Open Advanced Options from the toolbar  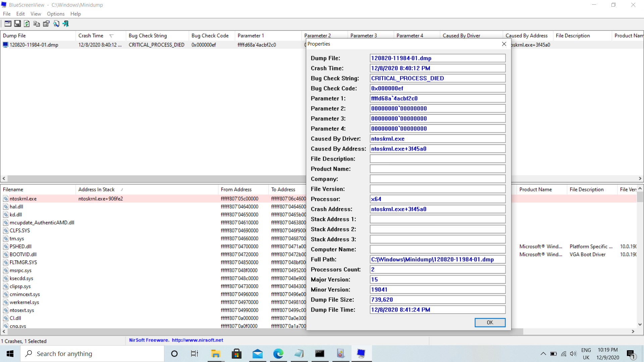[8, 24]
